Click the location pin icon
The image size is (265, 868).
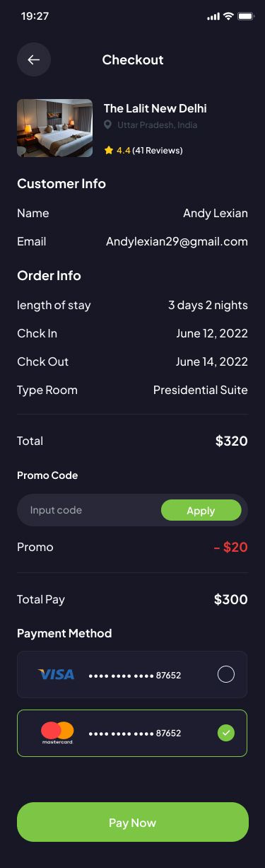tap(107, 125)
